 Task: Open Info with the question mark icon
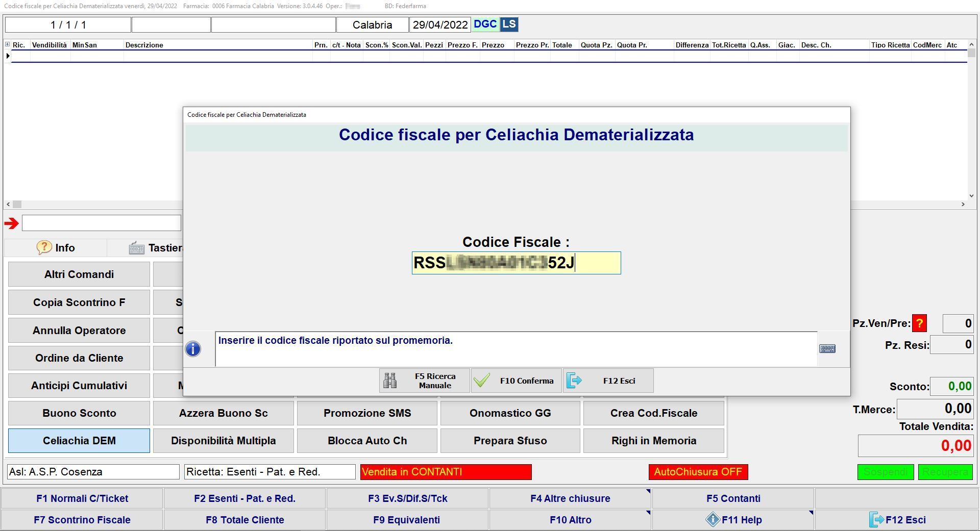click(56, 248)
